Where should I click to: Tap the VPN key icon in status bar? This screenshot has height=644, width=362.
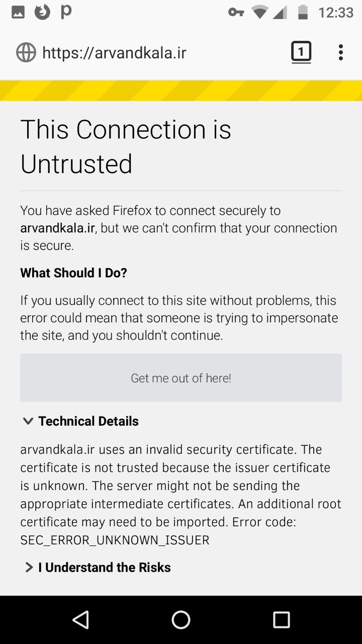236,12
